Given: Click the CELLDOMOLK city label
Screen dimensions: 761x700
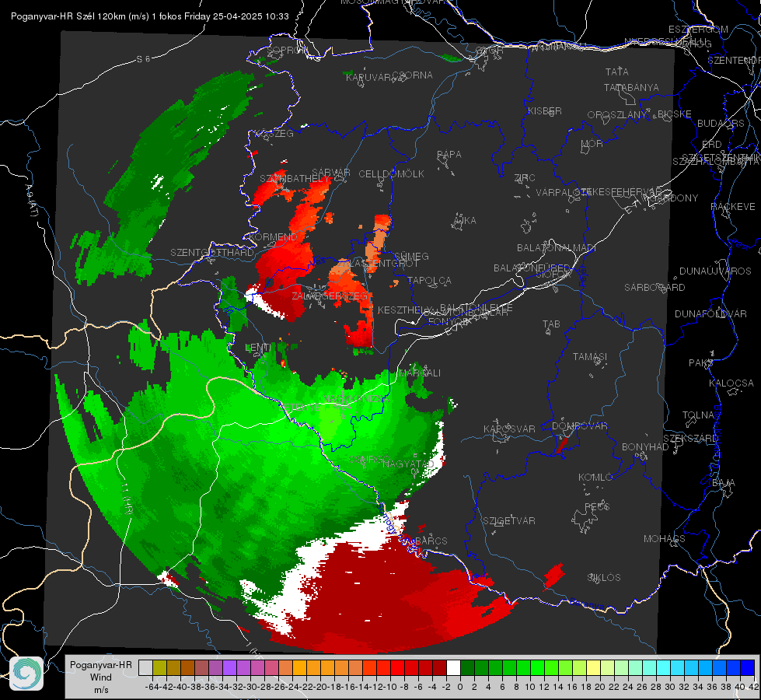Looking at the screenshot, I should (x=391, y=174).
